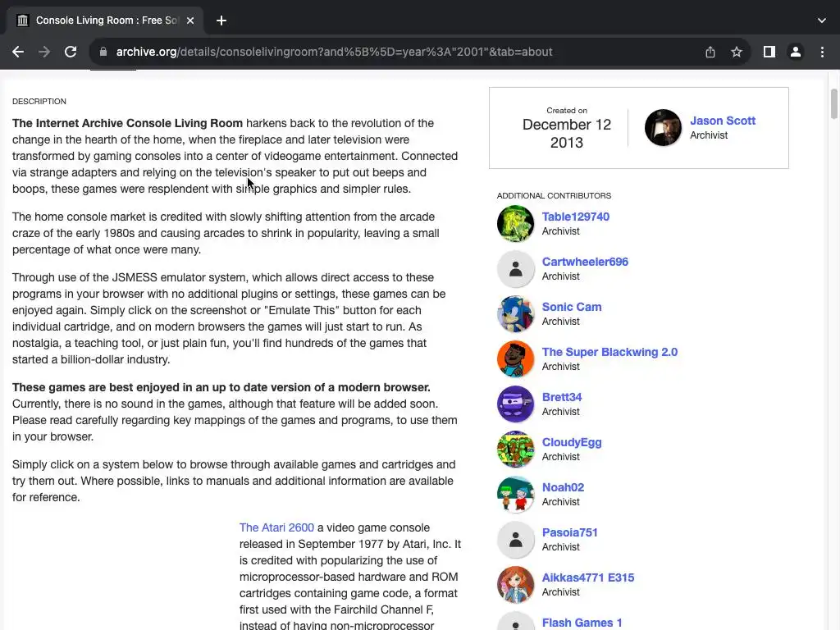Image resolution: width=840 pixels, height=630 pixels.
Task: Open The Super Blackwing 2.0 link
Action: coord(609,351)
